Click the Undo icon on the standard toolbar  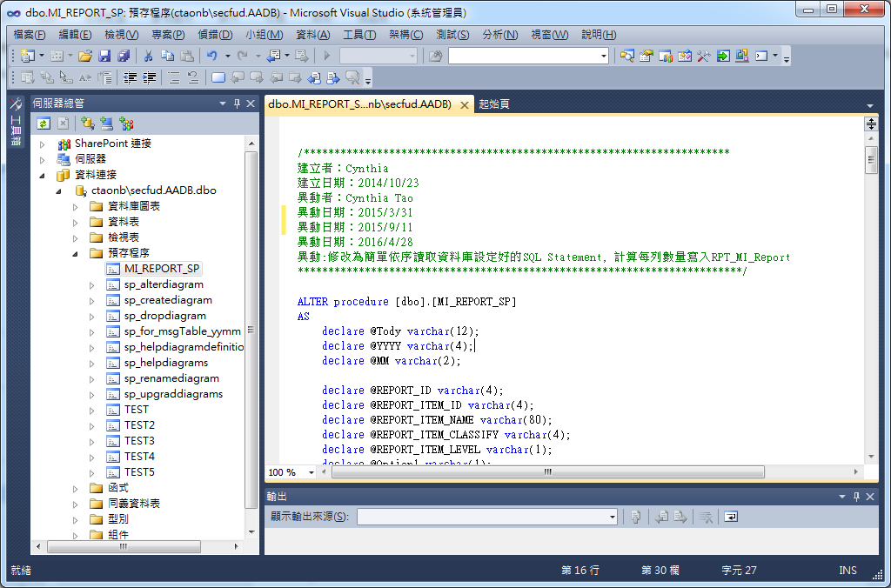coord(211,55)
